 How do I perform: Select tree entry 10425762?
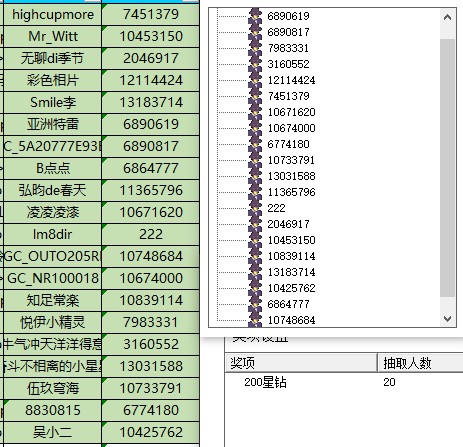point(292,288)
